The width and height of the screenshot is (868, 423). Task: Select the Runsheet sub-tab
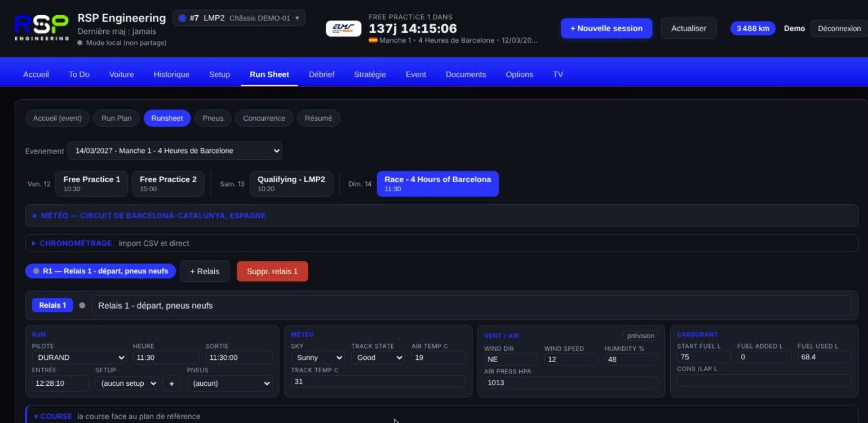coord(167,118)
